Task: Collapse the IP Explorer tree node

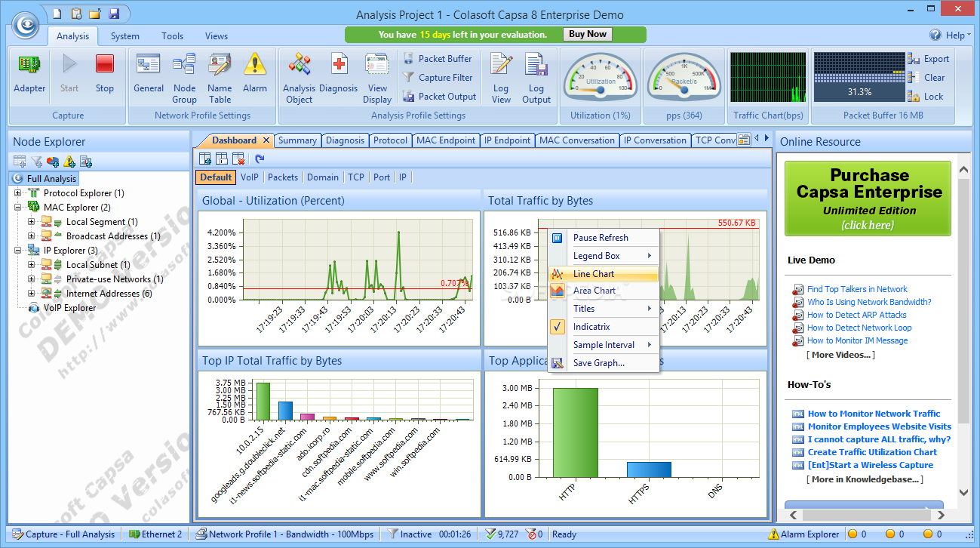Action: (x=17, y=251)
